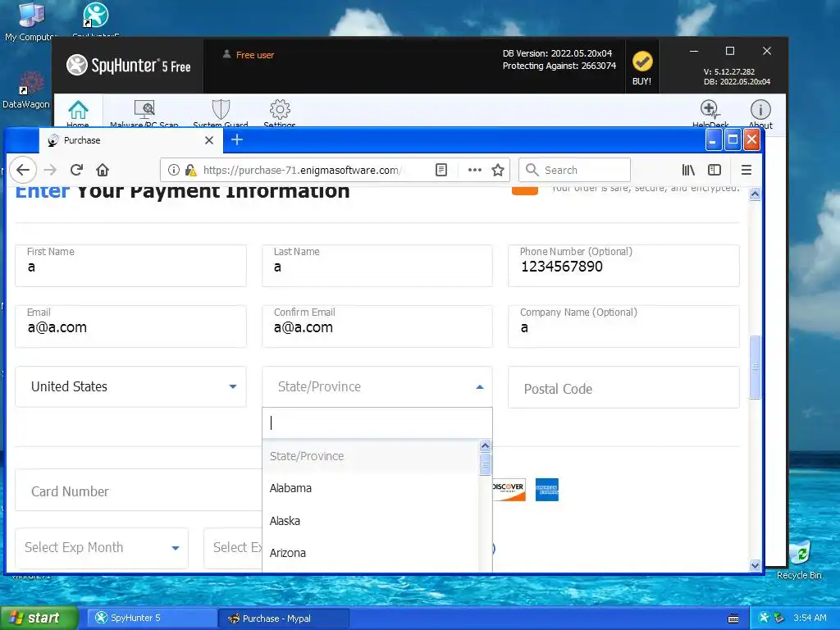
Task: Click the Company Name field
Action: 623,326
